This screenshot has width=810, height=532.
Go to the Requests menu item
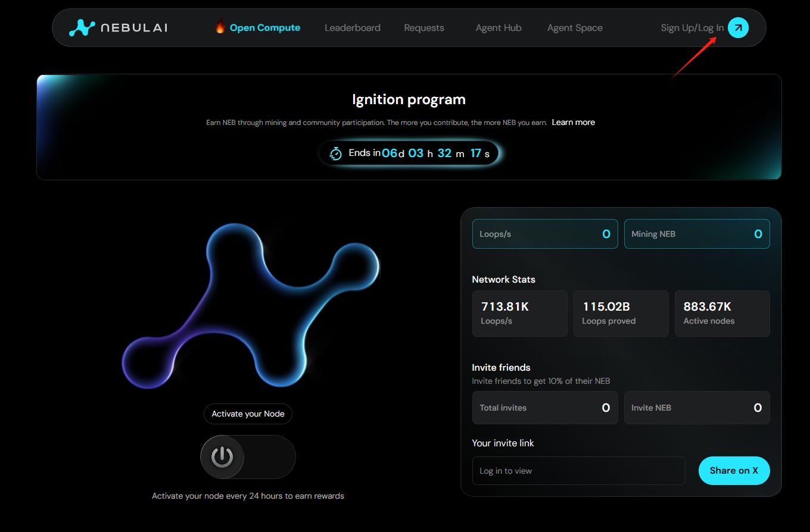click(x=423, y=28)
